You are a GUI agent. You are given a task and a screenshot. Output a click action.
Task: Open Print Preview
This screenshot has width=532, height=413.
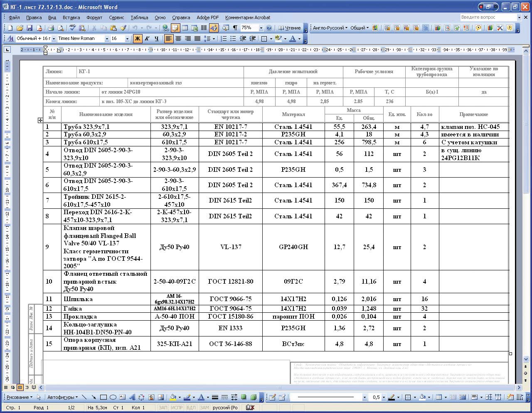point(61,28)
